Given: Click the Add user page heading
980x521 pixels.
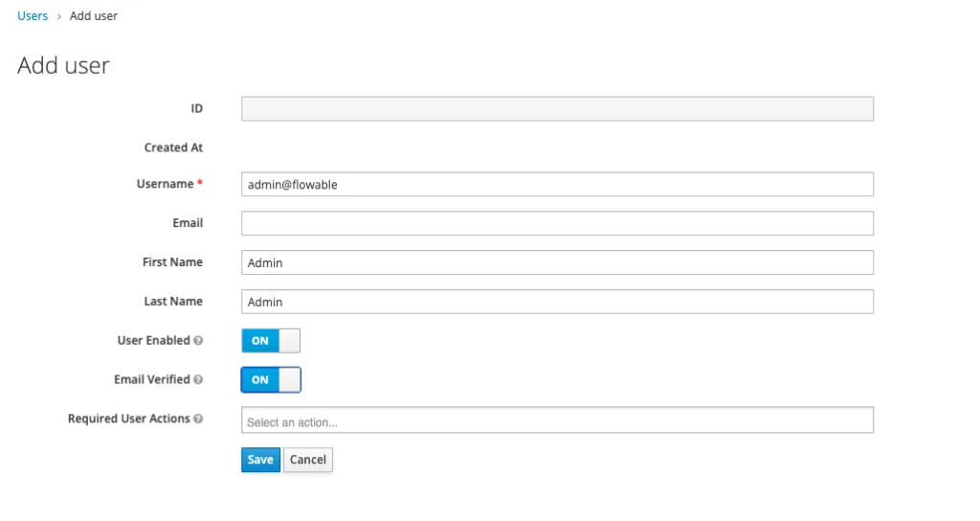Looking at the screenshot, I should (x=64, y=65).
